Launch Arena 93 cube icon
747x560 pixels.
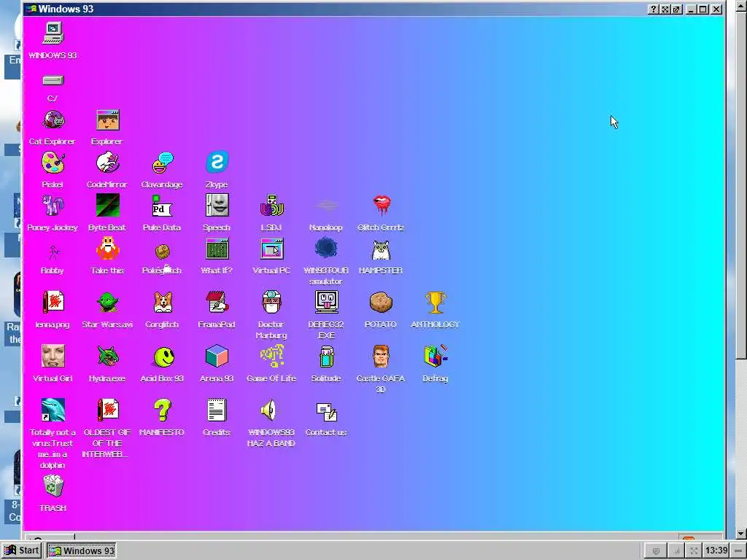[217, 356]
